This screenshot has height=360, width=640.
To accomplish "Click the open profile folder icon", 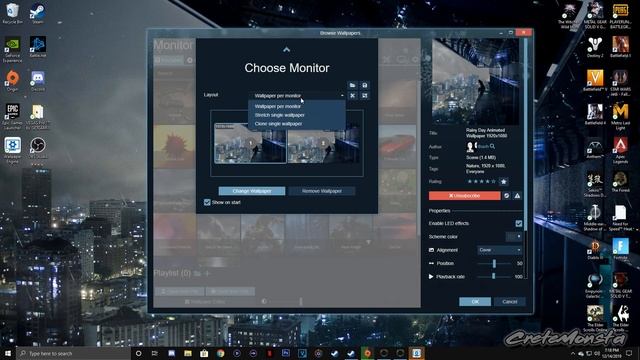I will (x=353, y=85).
